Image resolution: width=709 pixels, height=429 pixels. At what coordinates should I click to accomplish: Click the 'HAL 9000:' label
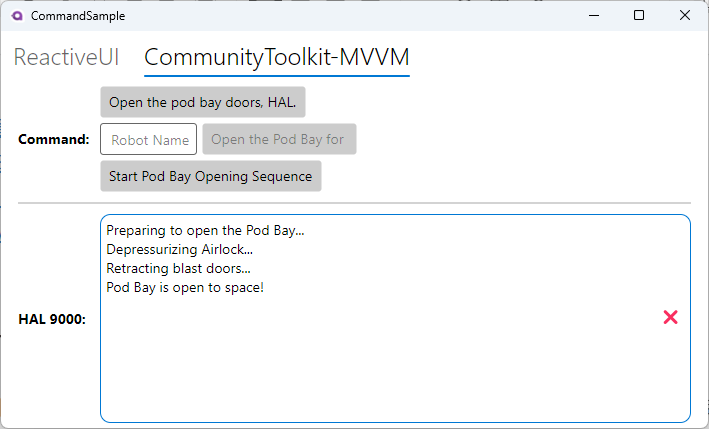(x=52, y=319)
